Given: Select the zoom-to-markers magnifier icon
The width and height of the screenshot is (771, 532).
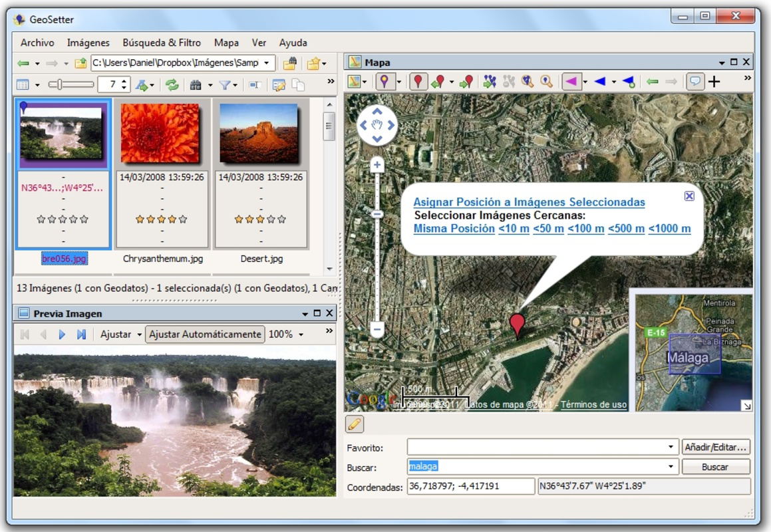Looking at the screenshot, I should [526, 81].
